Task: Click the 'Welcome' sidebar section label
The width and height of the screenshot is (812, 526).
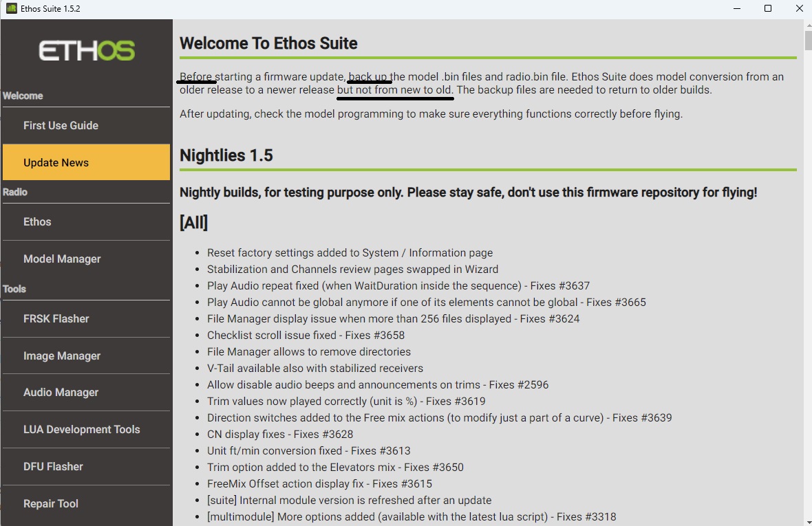Action: 23,96
